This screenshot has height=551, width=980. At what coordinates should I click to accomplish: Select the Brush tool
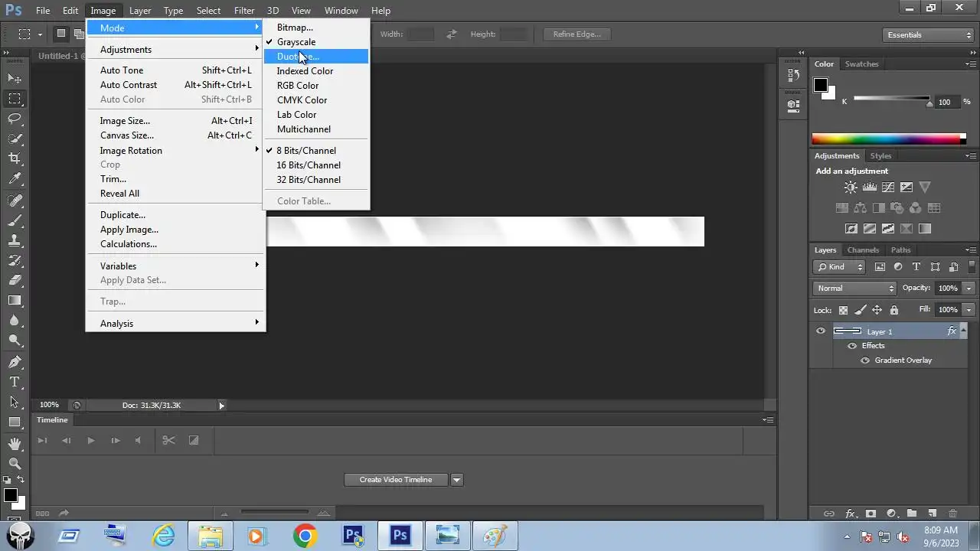click(x=15, y=220)
